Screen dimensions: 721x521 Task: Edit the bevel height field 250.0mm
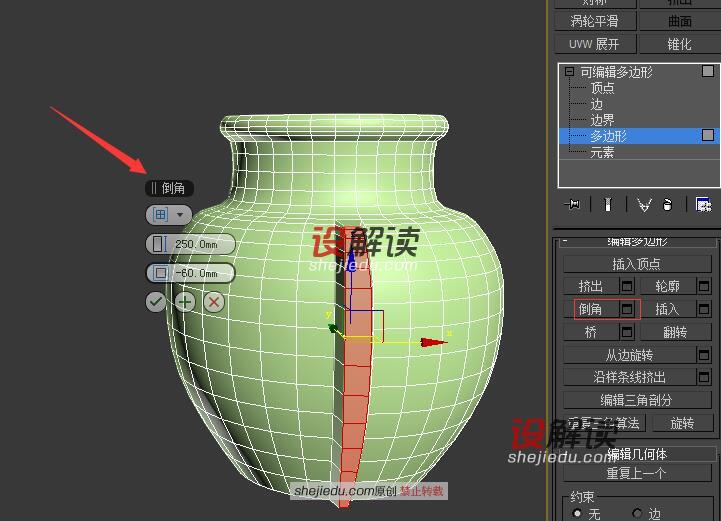pyautogui.click(x=190, y=244)
